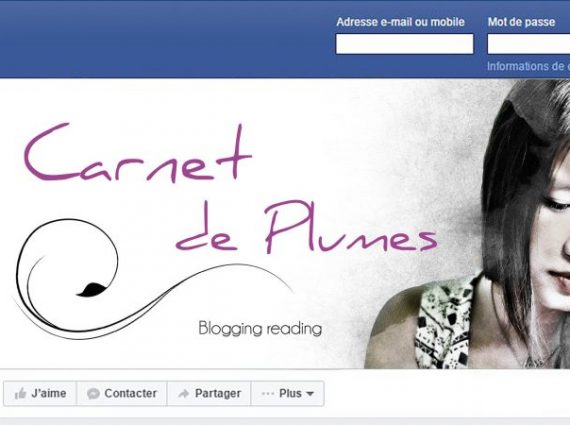Screen dimensions: 570x425
Task: Click the Mot de passe label
Action: pos(521,22)
